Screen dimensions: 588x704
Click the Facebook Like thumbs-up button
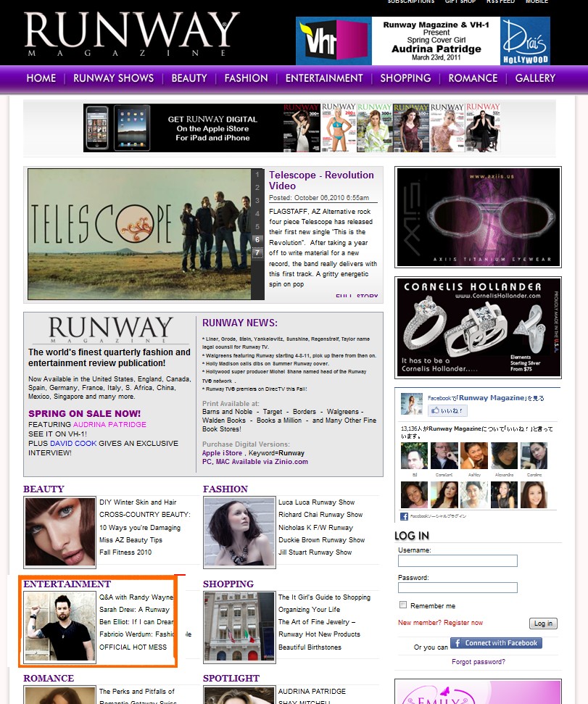[447, 410]
